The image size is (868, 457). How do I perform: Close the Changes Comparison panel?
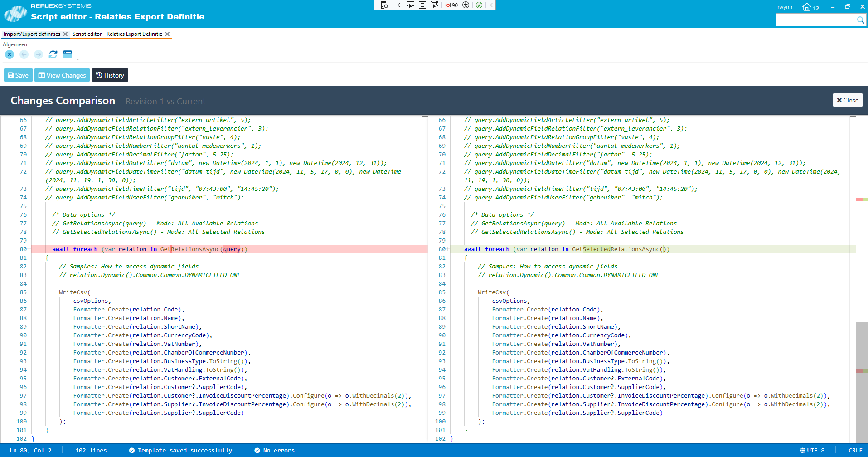tap(848, 100)
